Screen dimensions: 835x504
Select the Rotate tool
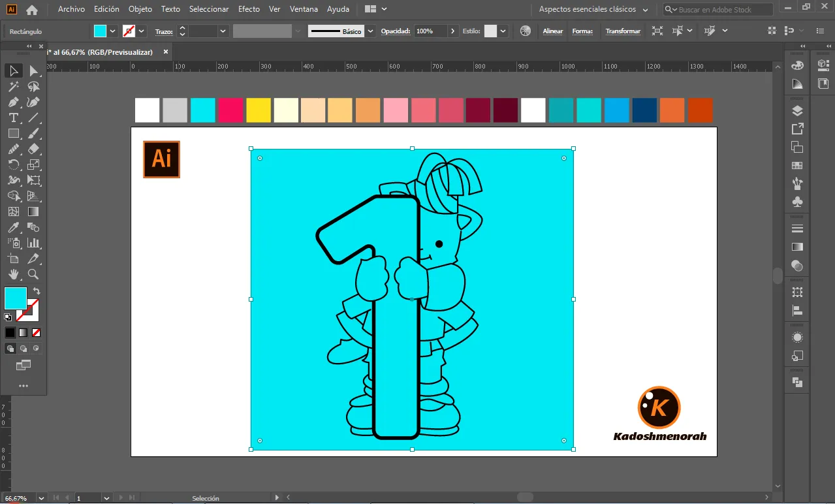pyautogui.click(x=13, y=165)
